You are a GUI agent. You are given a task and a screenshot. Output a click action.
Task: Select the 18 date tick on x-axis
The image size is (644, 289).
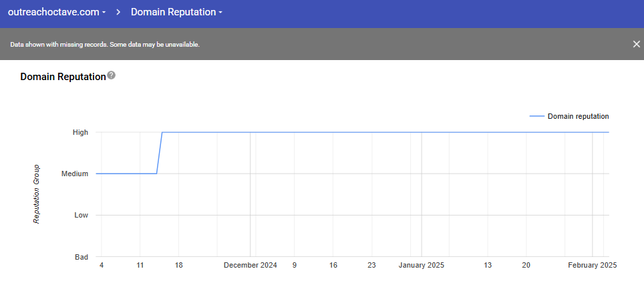coord(178,265)
